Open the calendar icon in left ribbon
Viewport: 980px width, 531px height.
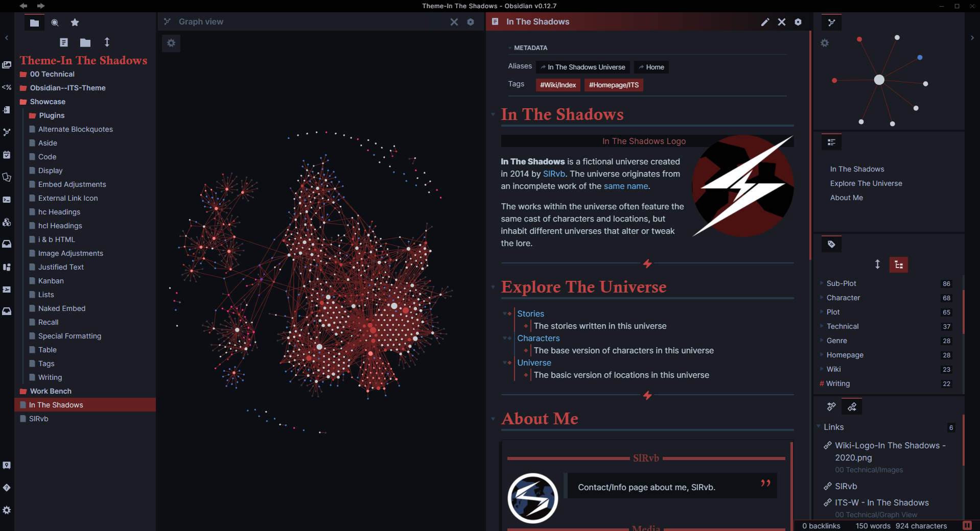pos(7,155)
